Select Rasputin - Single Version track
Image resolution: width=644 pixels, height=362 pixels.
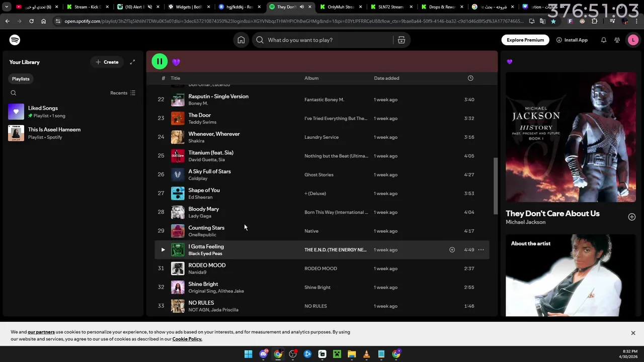coord(321,100)
